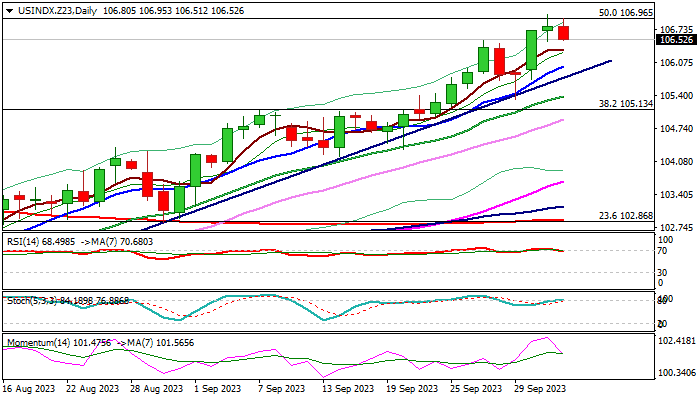Select the Momentum(14) indicator label
Screen dimensions: 700x400
[x=34, y=343]
